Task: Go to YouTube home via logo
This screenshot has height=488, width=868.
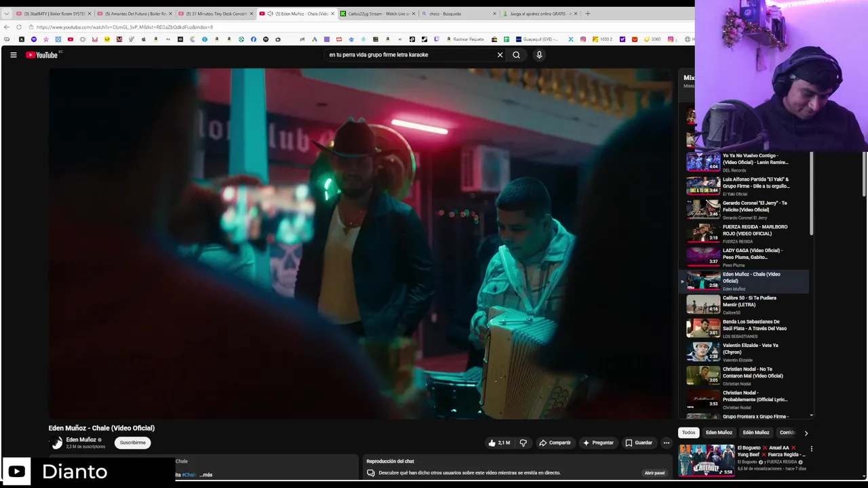Action: pos(42,55)
